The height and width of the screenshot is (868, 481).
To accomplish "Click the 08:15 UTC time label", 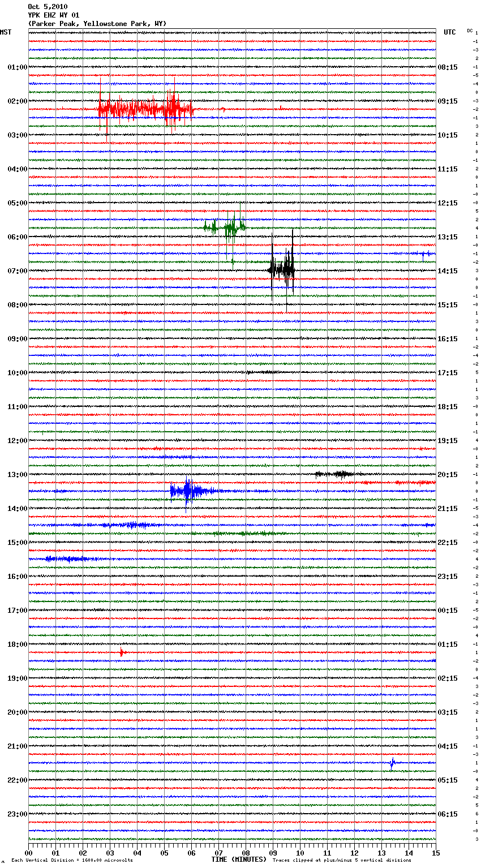I will 448,67.
